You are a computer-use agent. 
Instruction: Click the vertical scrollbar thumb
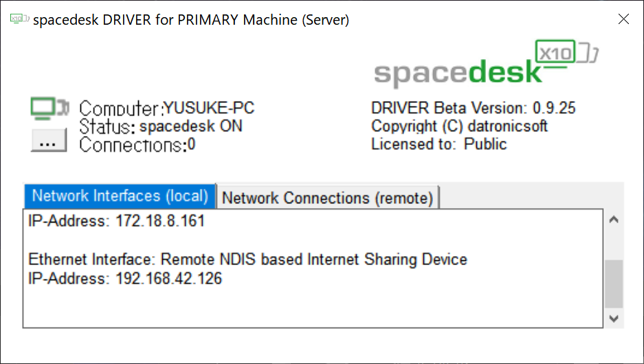[614, 284]
